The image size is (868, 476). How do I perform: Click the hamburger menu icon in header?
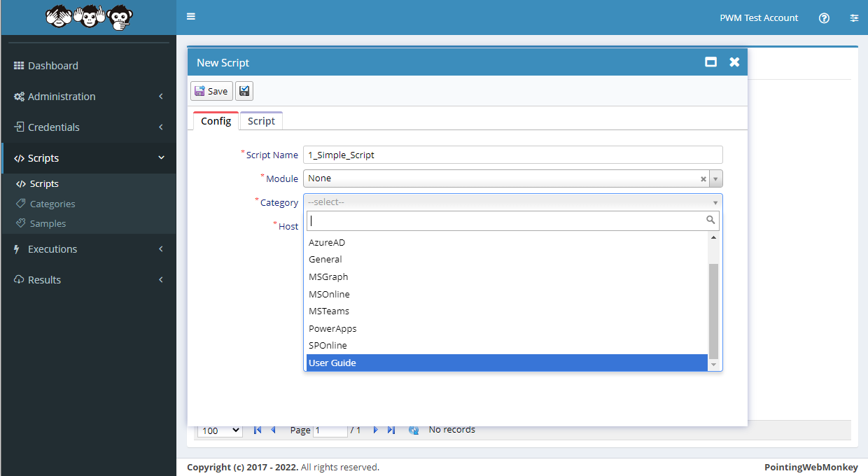(191, 17)
